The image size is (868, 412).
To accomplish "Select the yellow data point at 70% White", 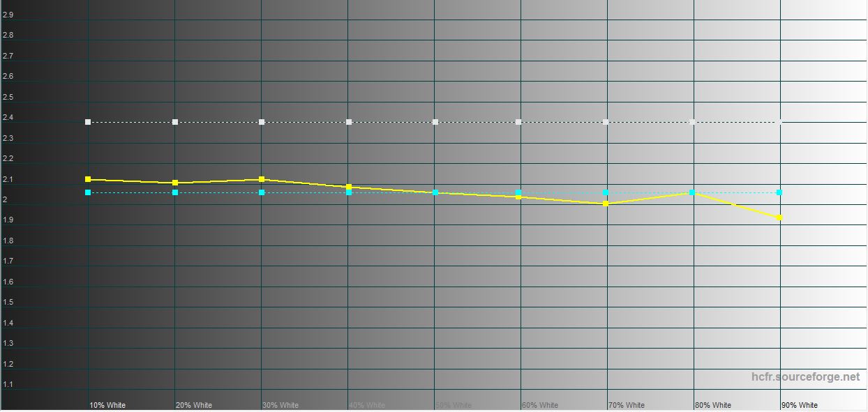I will coord(606,204).
